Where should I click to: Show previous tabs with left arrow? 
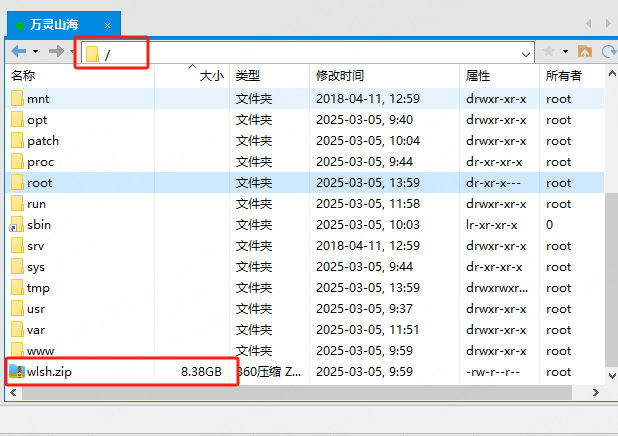[588, 24]
